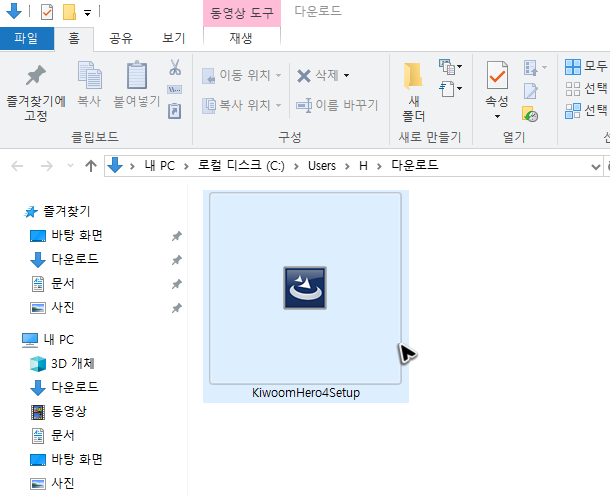Click the Edit icon in 열기 group
Viewport: 610px width, 496px height.
click(x=531, y=91)
